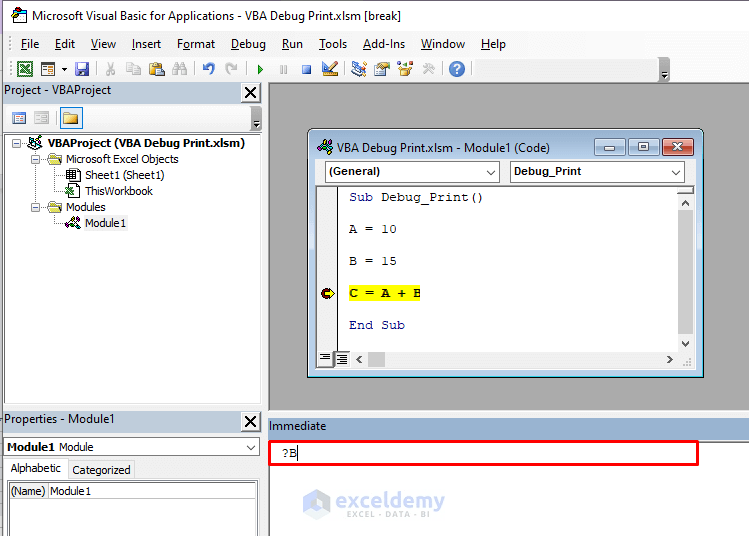Collapse Microsoft Excel Objects folder
The height and width of the screenshot is (536, 749).
[35, 159]
